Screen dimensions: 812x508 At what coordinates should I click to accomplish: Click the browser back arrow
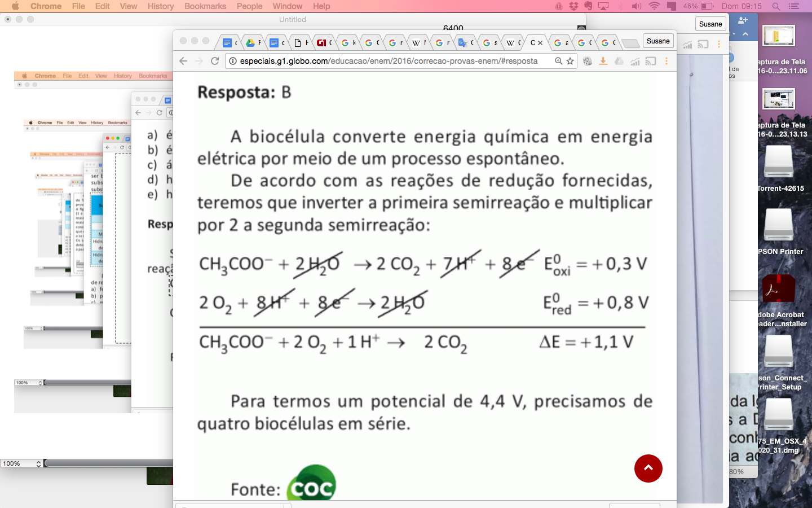[x=183, y=61]
